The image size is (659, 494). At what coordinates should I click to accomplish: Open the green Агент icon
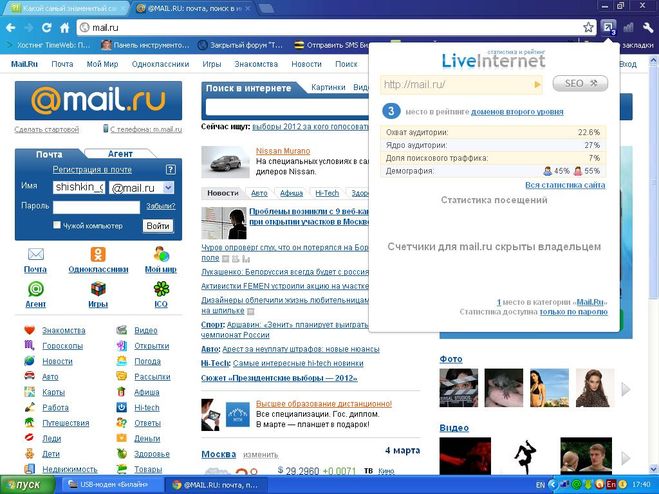point(36,289)
